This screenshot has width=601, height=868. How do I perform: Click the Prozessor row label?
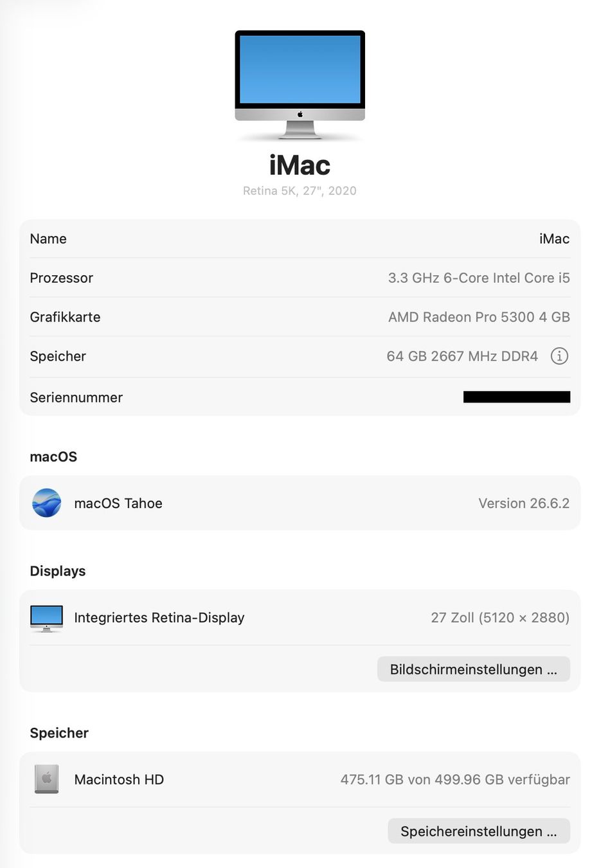pyautogui.click(x=61, y=278)
